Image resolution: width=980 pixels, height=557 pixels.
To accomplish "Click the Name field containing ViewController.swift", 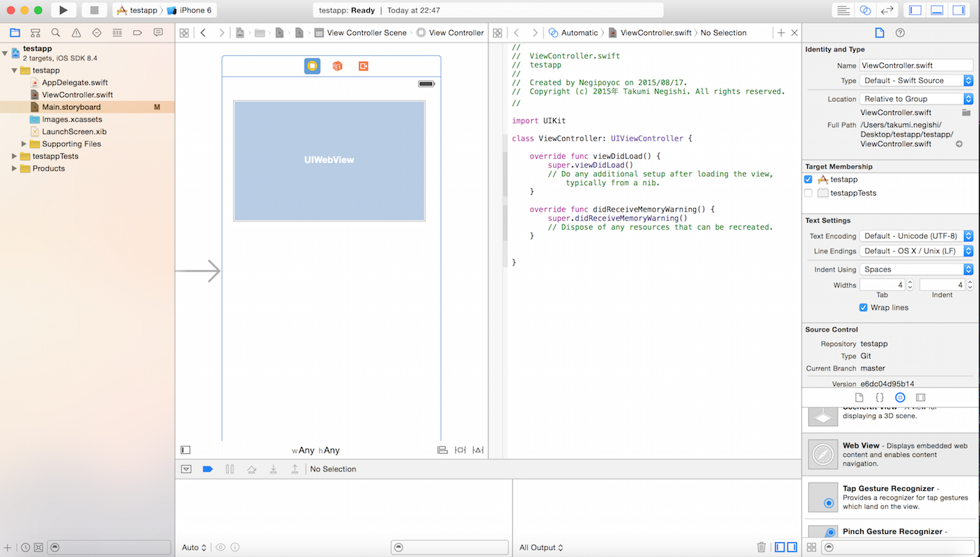I will (916, 65).
